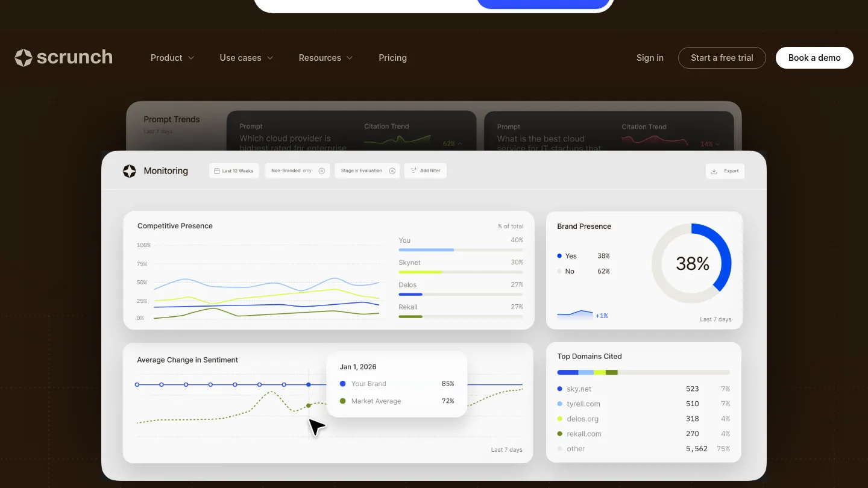The height and width of the screenshot is (488, 868).
Task: Click the blue Yes legend dot
Action: coord(560,256)
